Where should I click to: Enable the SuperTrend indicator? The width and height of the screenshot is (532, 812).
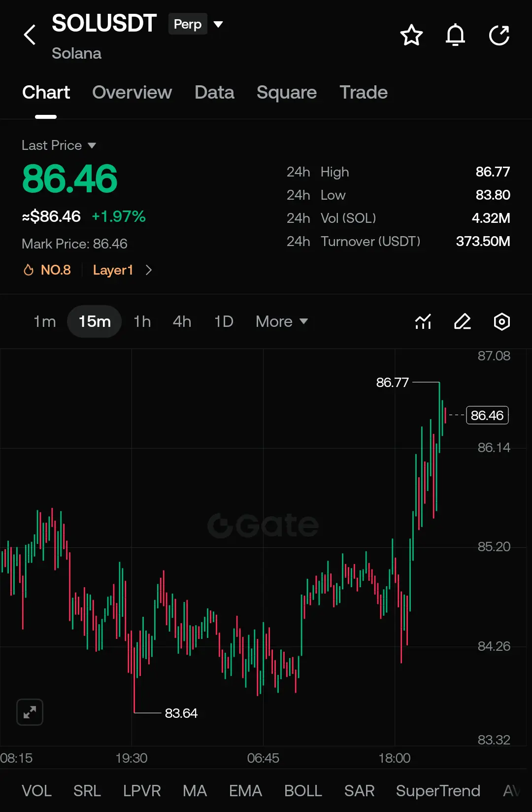tap(438, 790)
